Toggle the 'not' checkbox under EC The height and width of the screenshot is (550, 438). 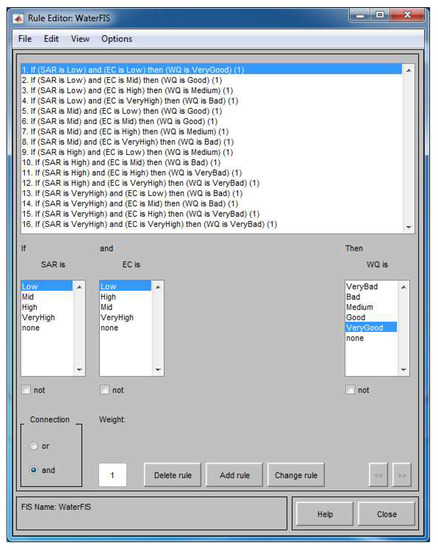coord(105,390)
